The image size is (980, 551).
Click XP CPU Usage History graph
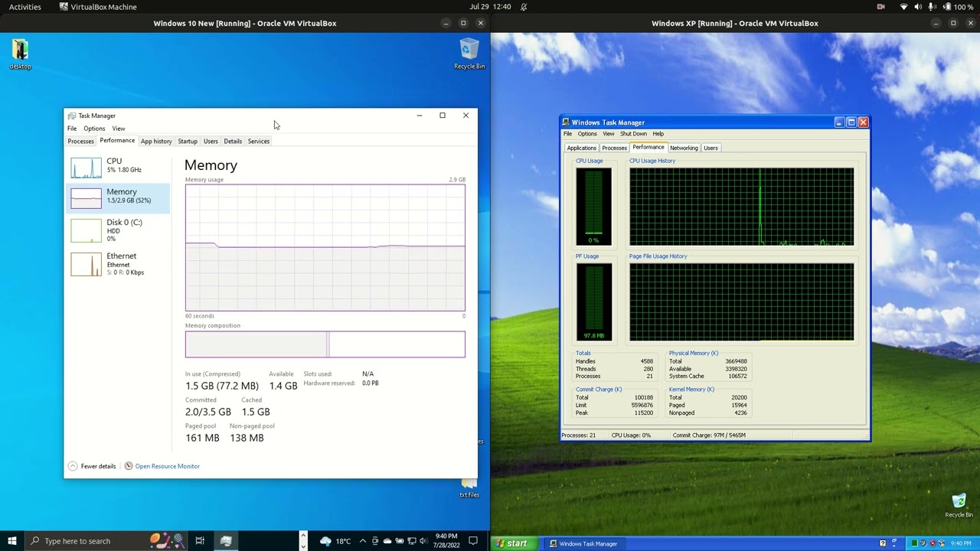[741, 207]
